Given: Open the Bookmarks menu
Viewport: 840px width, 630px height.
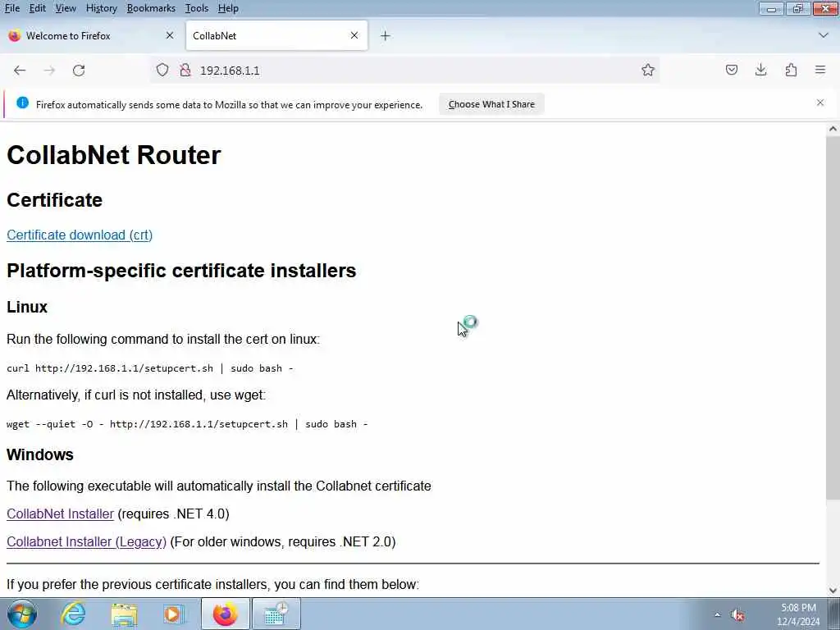Looking at the screenshot, I should point(151,8).
